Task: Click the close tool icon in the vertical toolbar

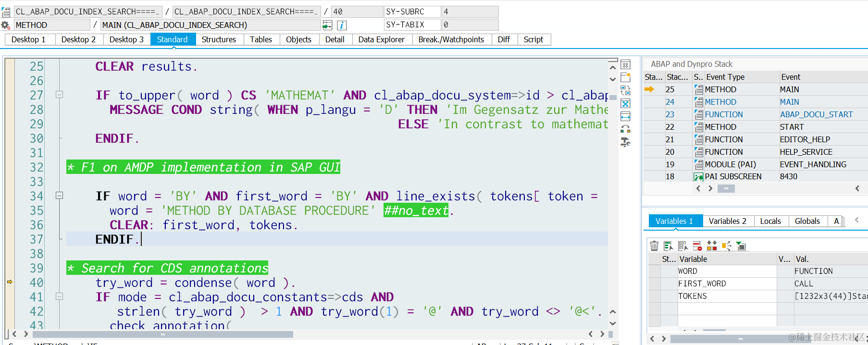Action: coord(625,65)
